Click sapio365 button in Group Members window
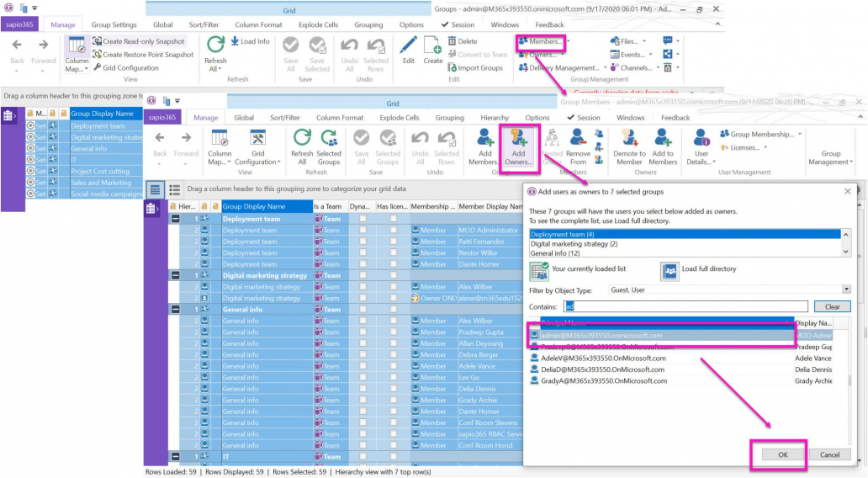The height and width of the screenshot is (478, 868). click(x=162, y=118)
